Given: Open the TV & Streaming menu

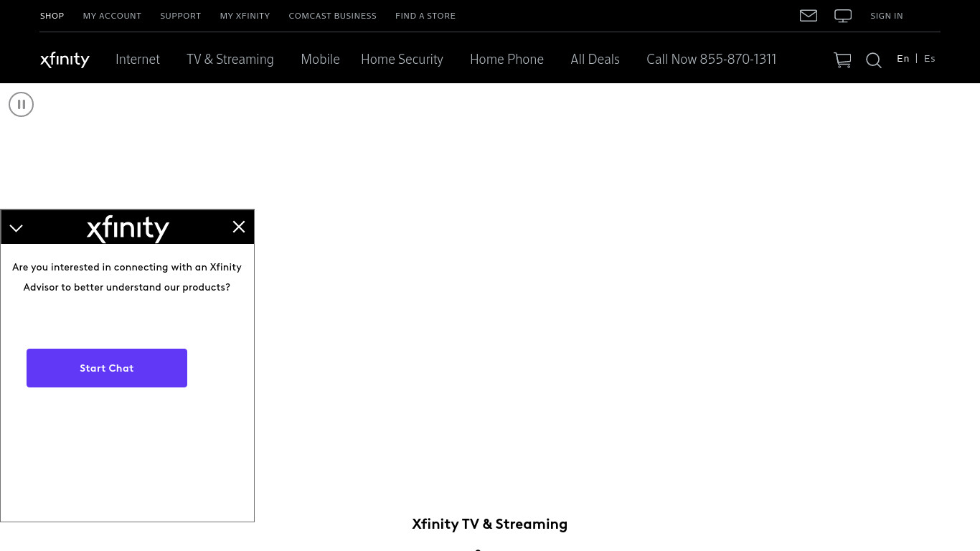Looking at the screenshot, I should [230, 60].
